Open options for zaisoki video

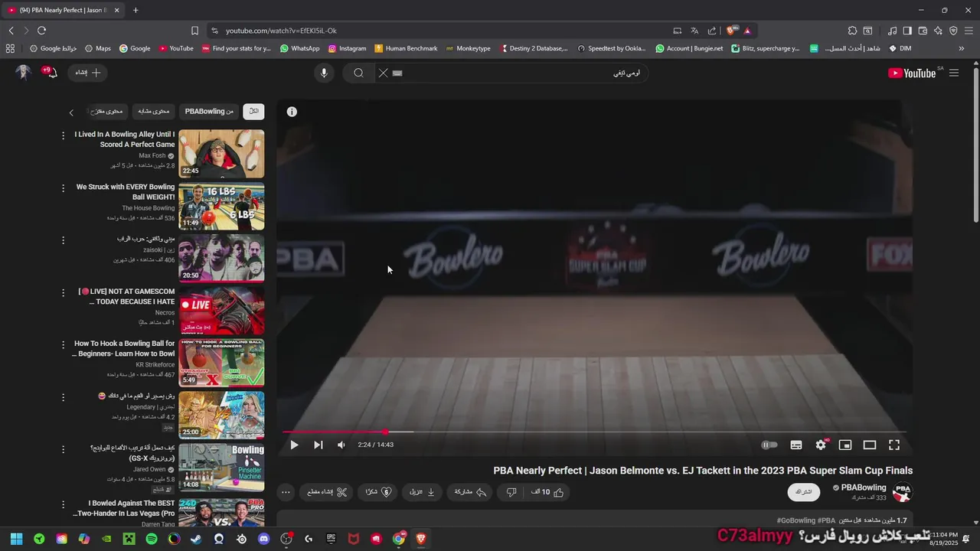pos(64,240)
